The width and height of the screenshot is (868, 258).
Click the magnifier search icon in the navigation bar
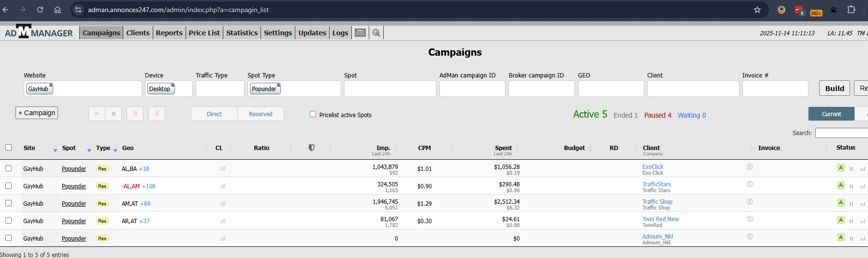click(x=376, y=33)
